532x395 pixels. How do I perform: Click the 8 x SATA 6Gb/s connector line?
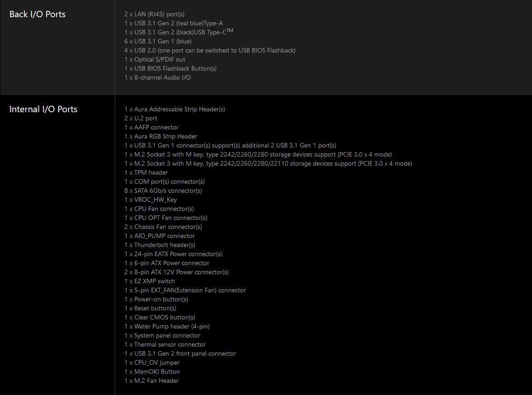[x=163, y=191]
